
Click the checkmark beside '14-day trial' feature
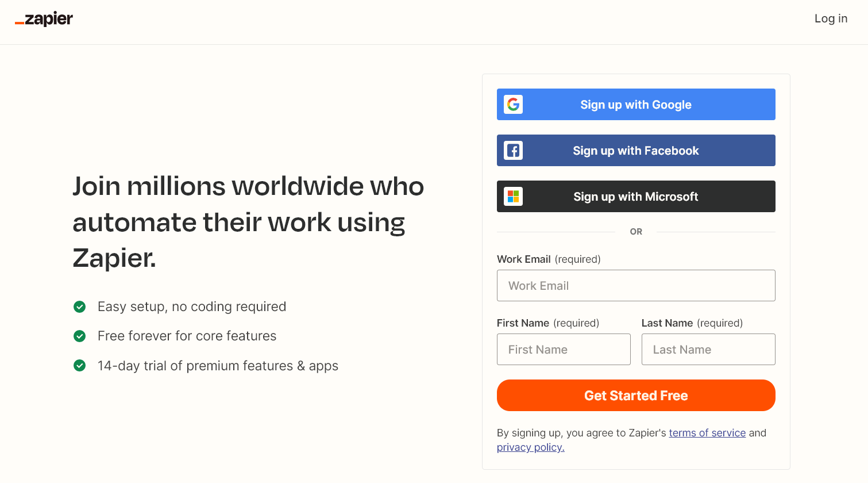(x=79, y=365)
